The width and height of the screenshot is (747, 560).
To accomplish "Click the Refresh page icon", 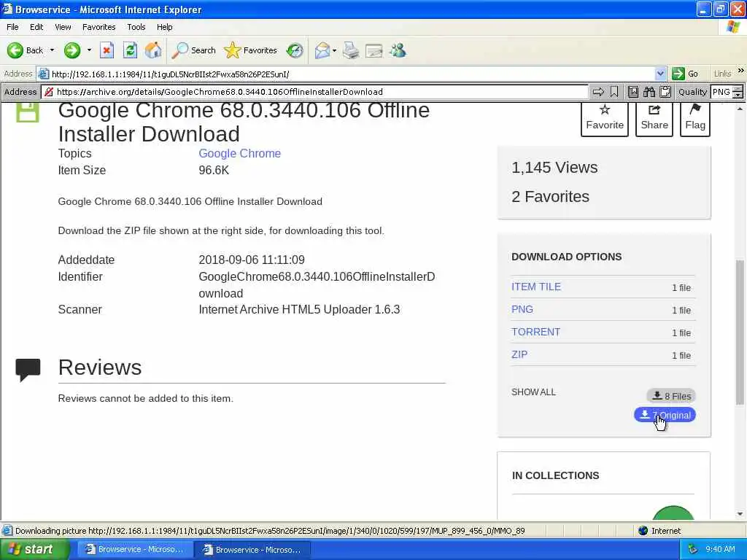I will tap(130, 50).
